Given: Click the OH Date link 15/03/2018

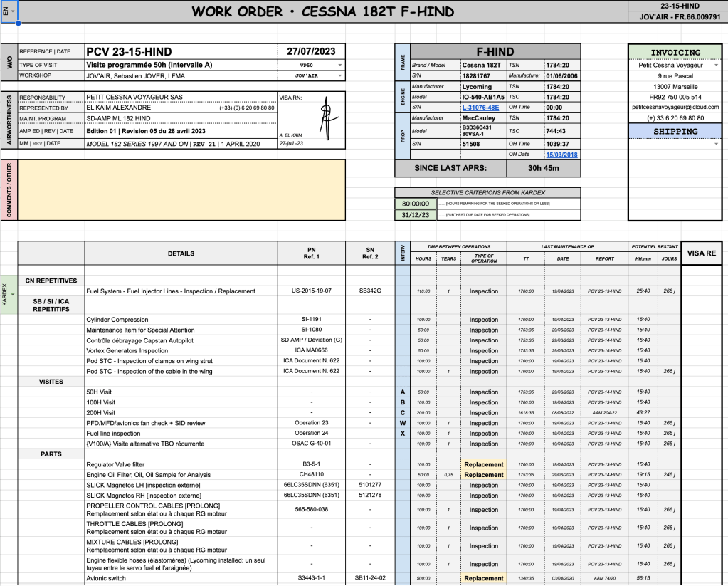Looking at the screenshot, I should [x=562, y=154].
